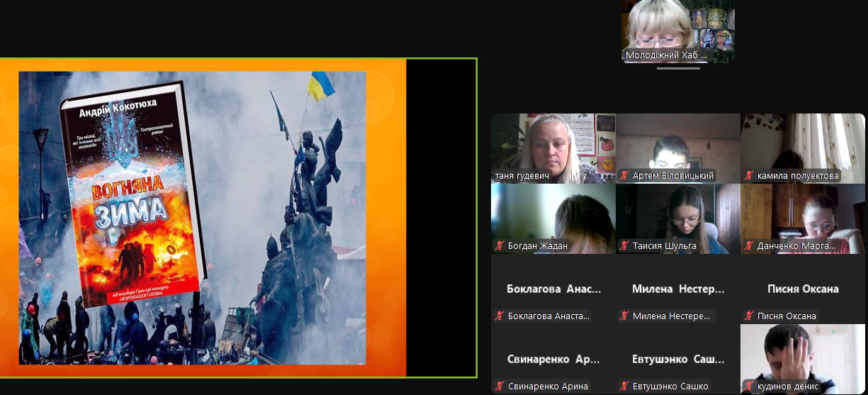Click the name label Евтушэнко Сашко

pyautogui.click(x=670, y=386)
